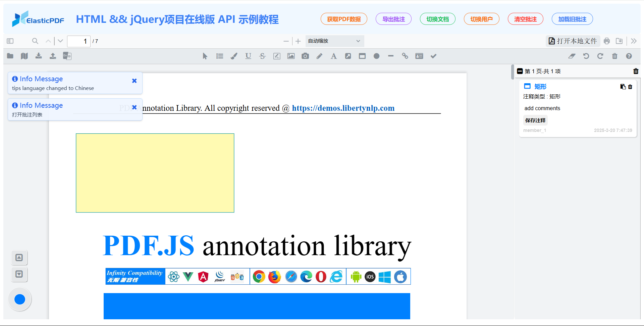Click the camera screenshot tool
Viewport: 644px width, 326px height.
(x=305, y=56)
